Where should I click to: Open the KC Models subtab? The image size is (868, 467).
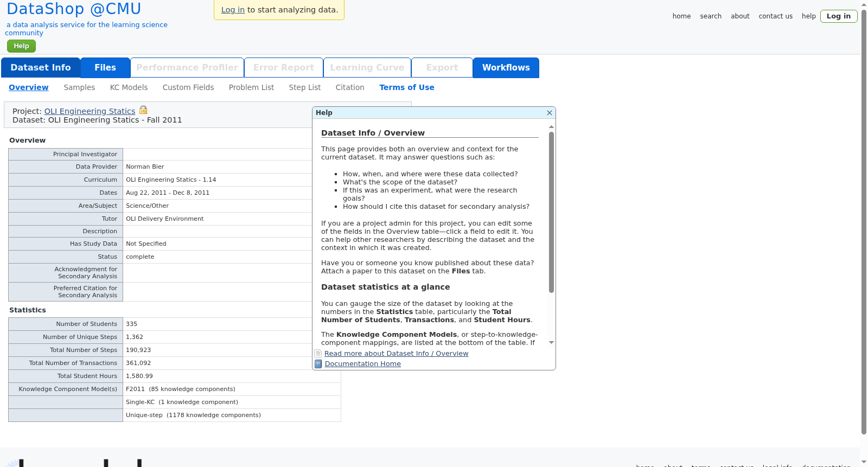[x=129, y=87]
